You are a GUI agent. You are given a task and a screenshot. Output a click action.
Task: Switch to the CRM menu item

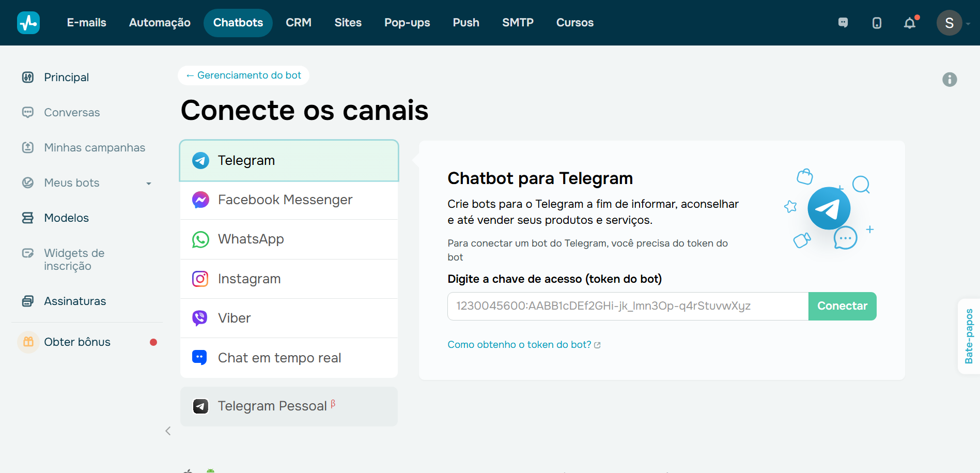click(x=299, y=22)
